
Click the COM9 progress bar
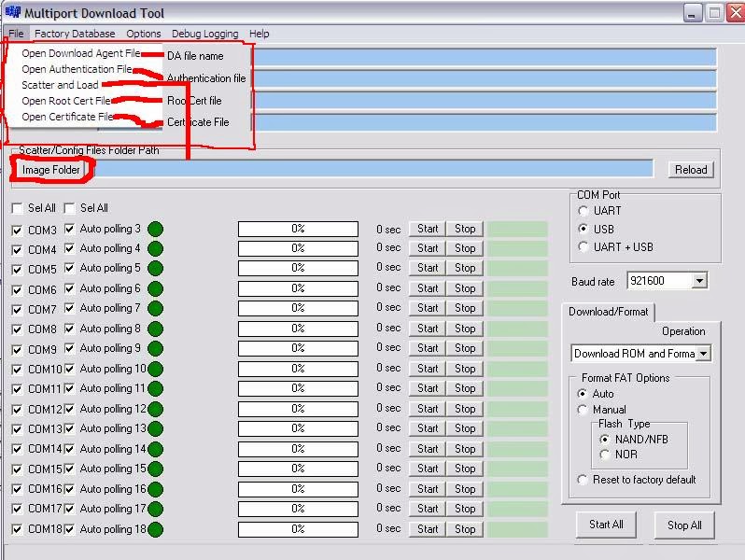tap(298, 349)
